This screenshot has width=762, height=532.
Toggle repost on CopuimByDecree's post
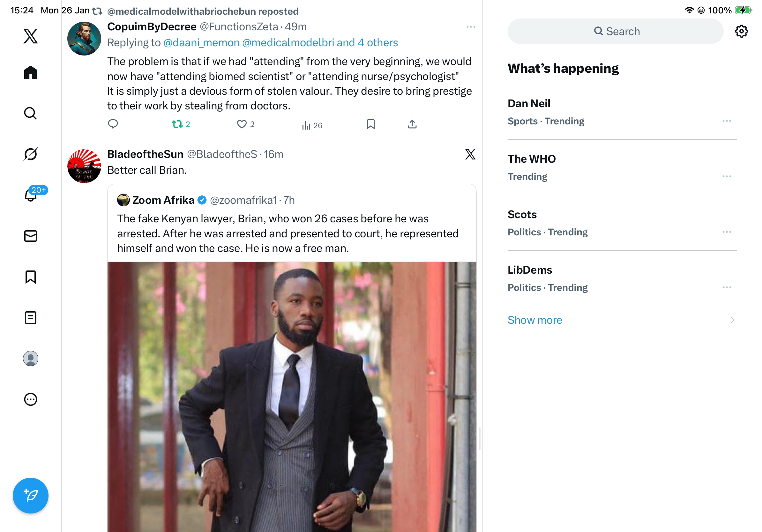coord(177,124)
